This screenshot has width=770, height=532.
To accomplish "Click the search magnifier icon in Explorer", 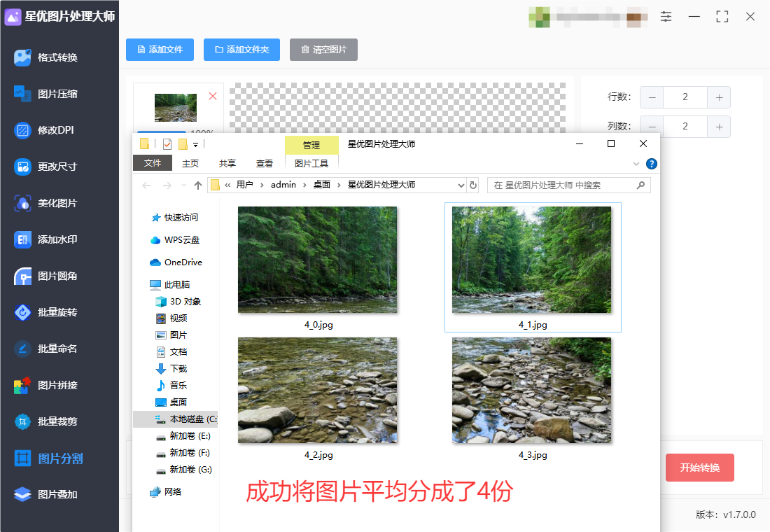I will (x=640, y=185).
